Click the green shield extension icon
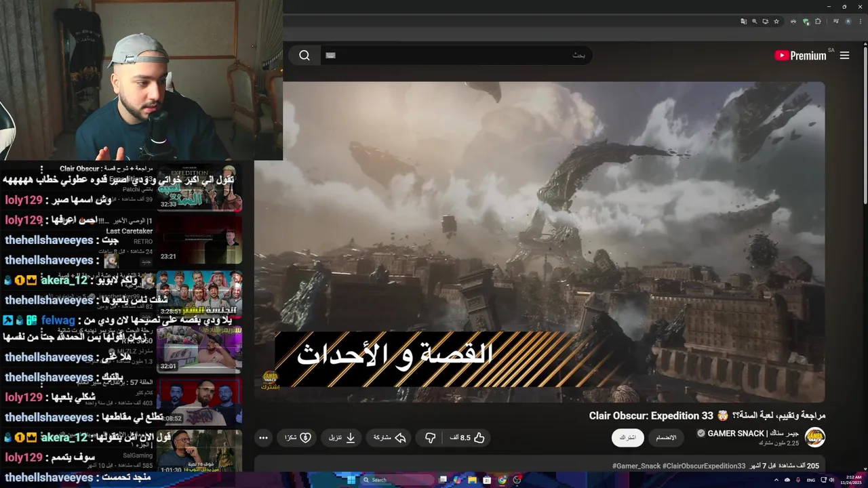The width and height of the screenshot is (868, 488). (x=806, y=22)
